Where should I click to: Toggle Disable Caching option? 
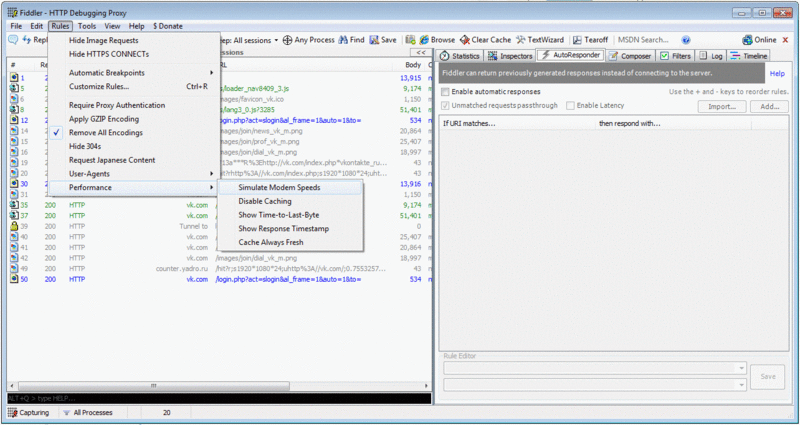click(x=290, y=201)
